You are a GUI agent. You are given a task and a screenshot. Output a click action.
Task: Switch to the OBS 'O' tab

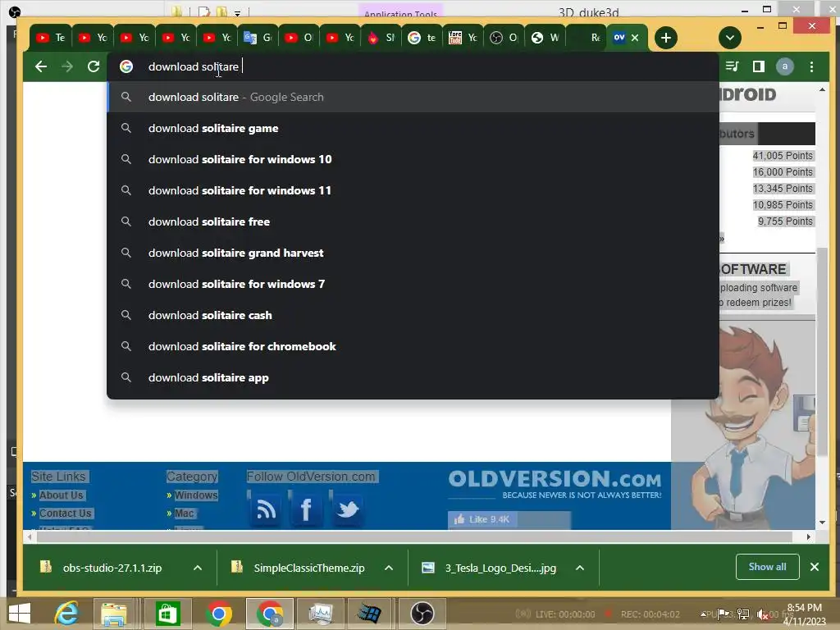[504, 38]
